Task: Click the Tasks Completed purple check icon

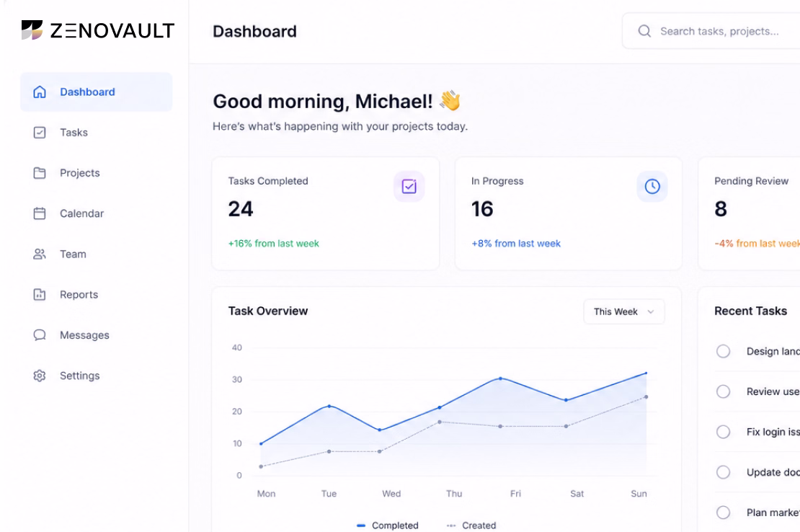Action: tap(409, 186)
